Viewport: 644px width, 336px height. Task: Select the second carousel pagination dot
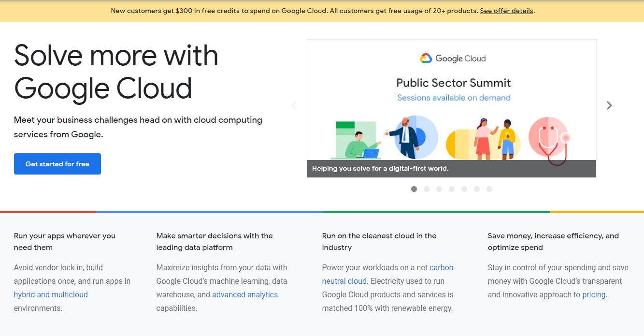pyautogui.click(x=427, y=189)
